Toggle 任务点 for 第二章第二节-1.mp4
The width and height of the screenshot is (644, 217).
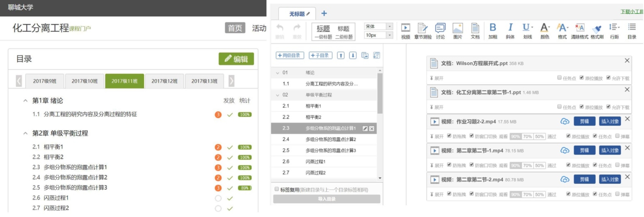pos(595,165)
